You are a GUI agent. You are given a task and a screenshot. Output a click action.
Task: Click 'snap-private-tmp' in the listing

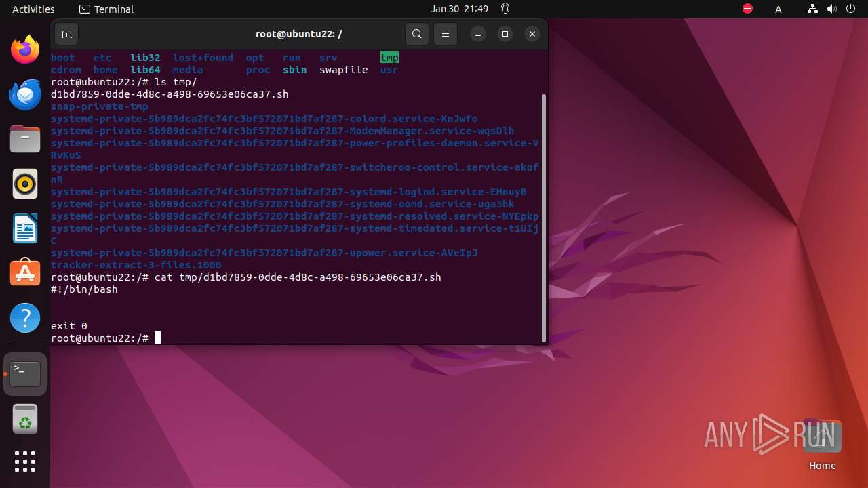coord(100,106)
